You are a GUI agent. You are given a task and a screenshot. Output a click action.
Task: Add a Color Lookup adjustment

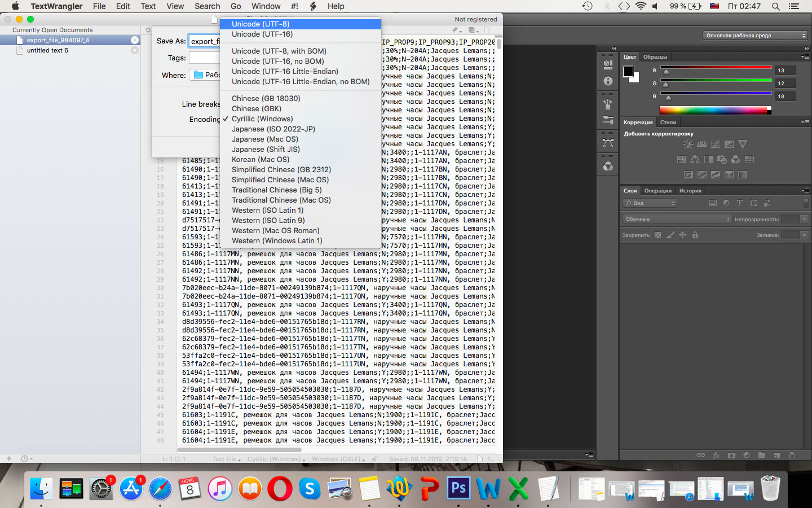coord(749,160)
